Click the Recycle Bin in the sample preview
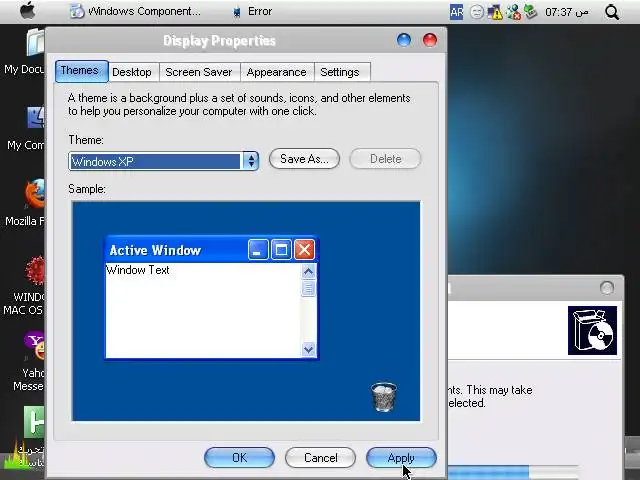This screenshot has width=640, height=480. tap(384, 397)
